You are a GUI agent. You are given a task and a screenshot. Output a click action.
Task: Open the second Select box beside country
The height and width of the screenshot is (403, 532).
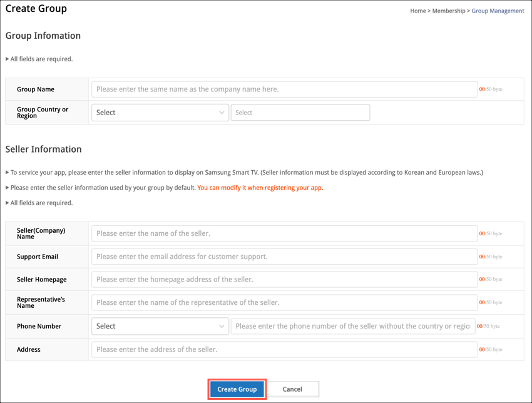300,113
